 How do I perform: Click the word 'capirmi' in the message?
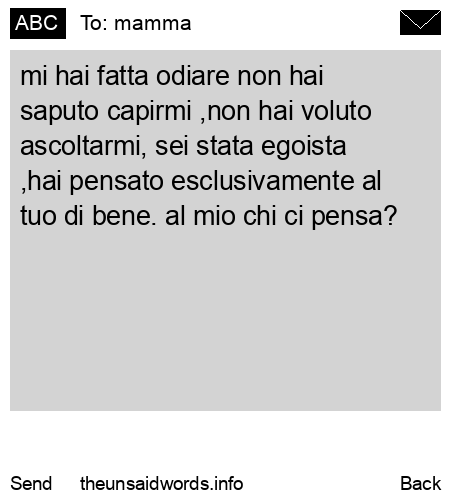click(x=149, y=112)
